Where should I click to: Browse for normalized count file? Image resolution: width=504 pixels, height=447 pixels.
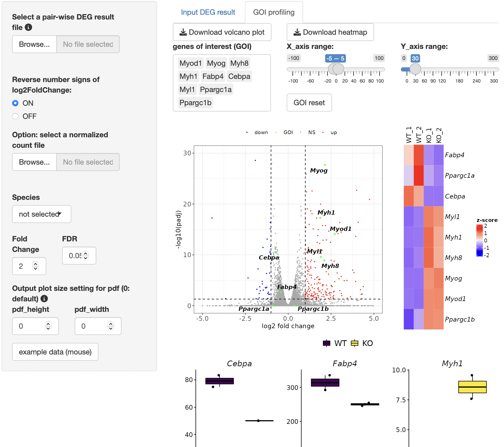[34, 162]
